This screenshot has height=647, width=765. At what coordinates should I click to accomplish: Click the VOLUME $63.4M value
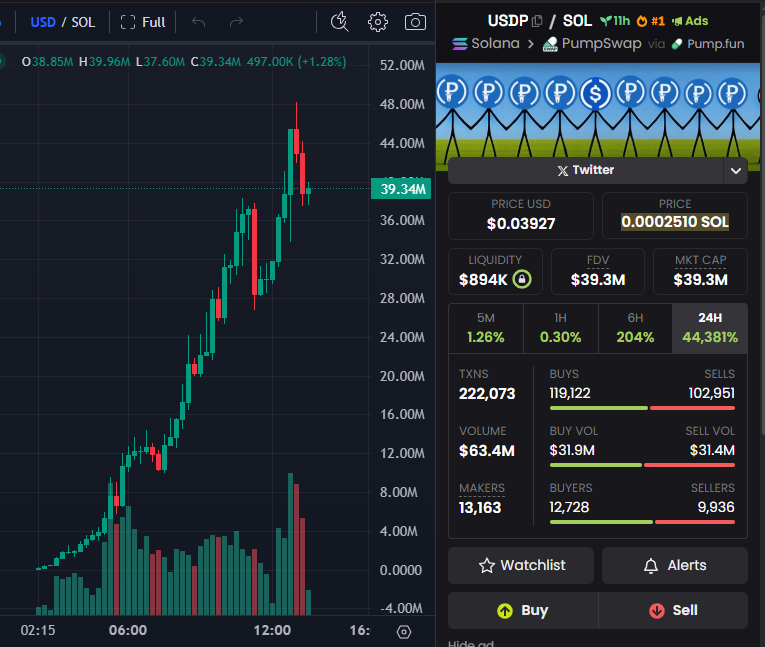(x=486, y=451)
